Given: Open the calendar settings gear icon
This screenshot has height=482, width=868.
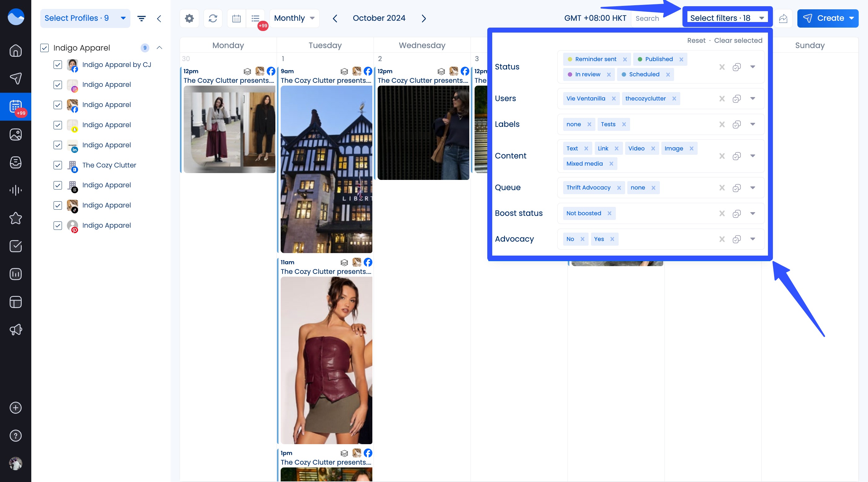Looking at the screenshot, I should [189, 18].
